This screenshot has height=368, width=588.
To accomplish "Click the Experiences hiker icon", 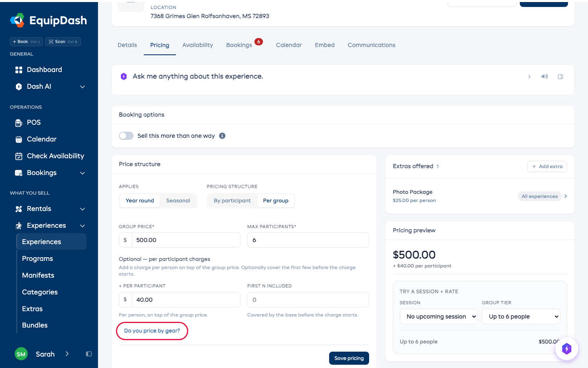I will point(19,226).
